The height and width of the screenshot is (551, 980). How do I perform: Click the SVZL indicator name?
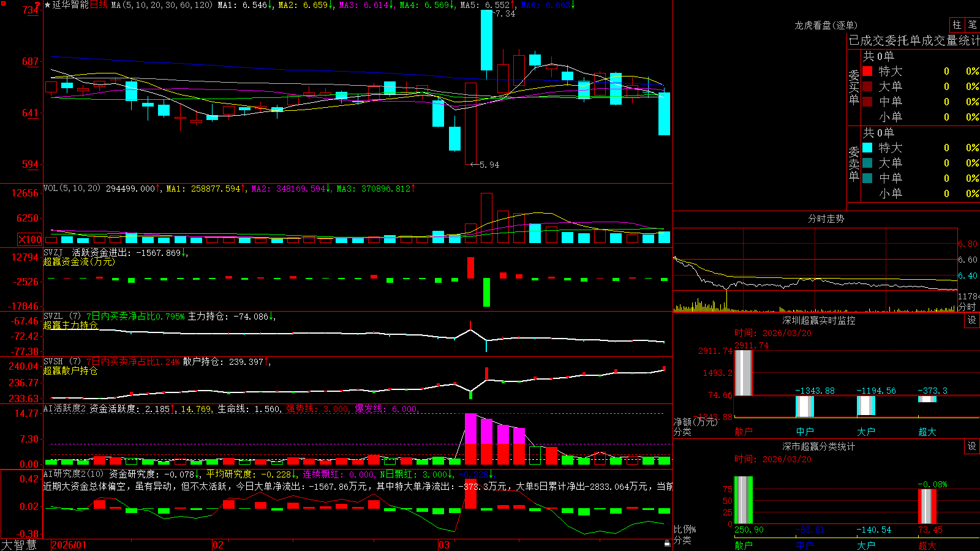[x=53, y=316]
